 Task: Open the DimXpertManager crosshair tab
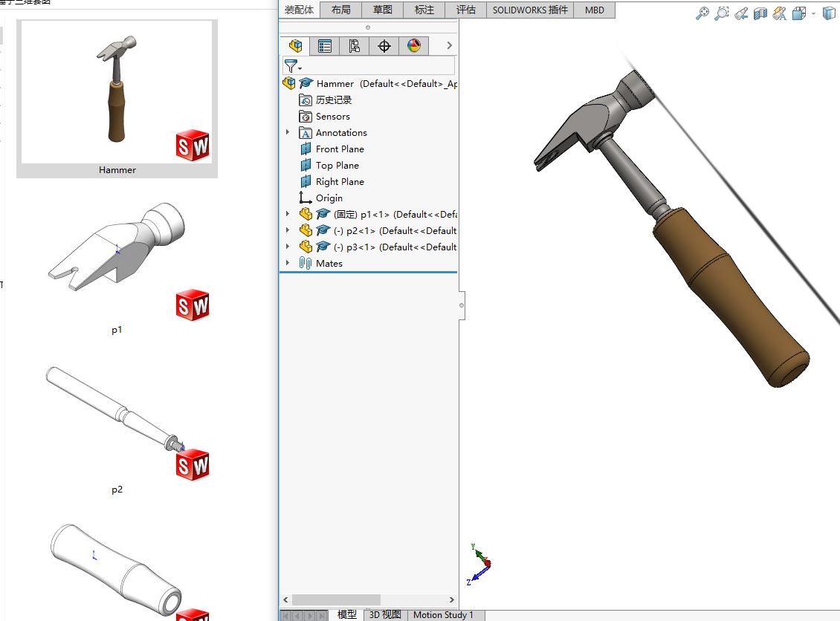coord(384,46)
